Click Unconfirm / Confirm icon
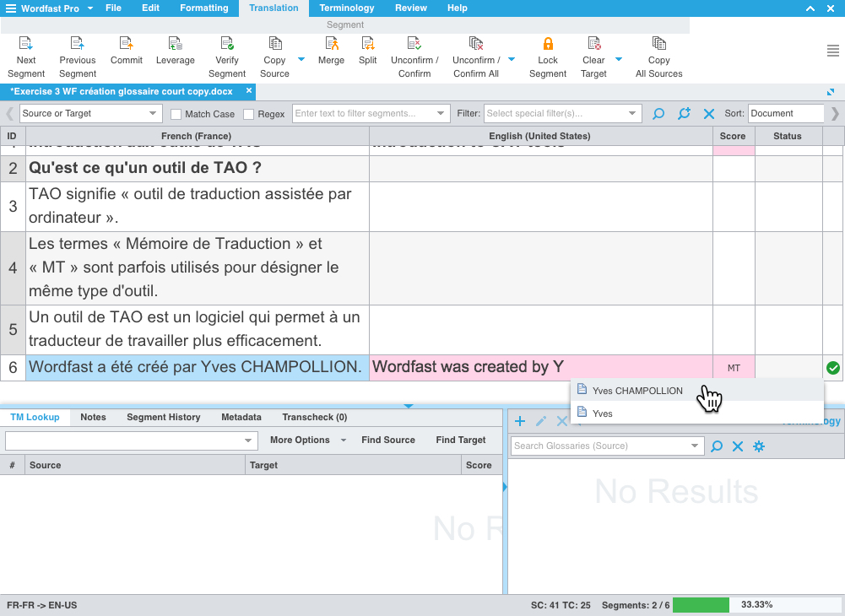 pos(414,44)
